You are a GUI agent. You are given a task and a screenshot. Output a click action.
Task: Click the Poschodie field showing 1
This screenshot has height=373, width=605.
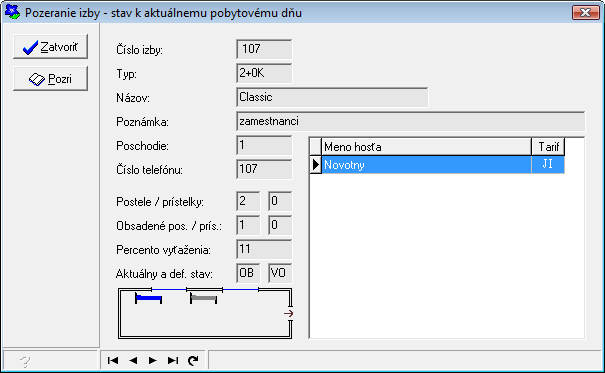(264, 145)
